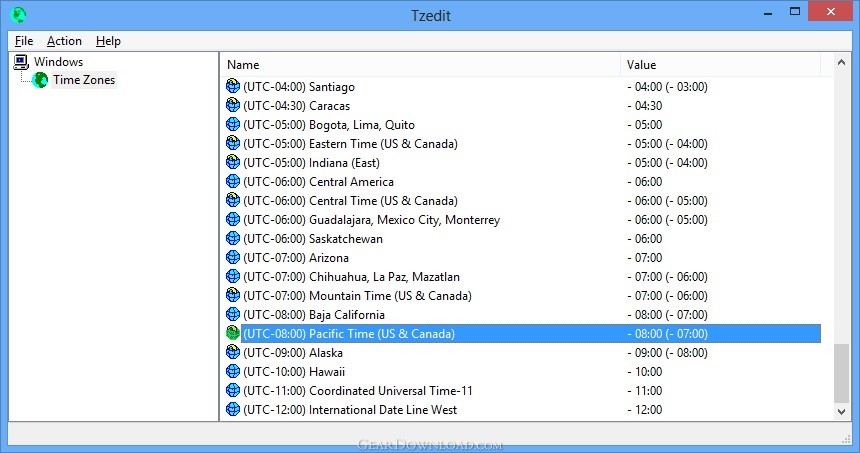
Task: Click the globe icon beside Alaska
Action: [233, 352]
